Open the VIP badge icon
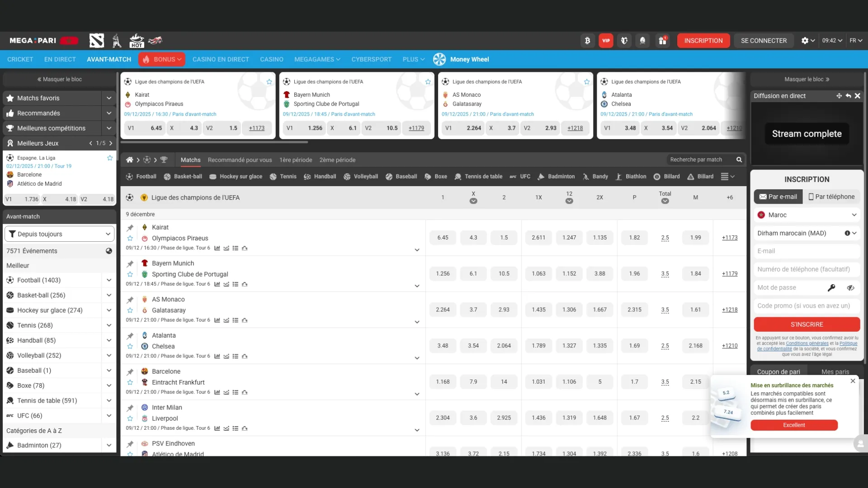 coord(606,41)
